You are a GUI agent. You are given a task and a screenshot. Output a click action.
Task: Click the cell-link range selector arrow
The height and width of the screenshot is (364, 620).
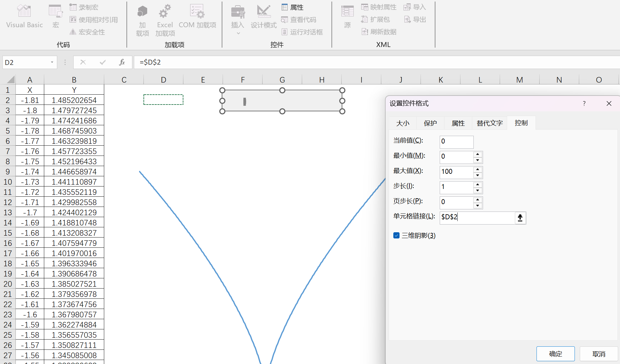coord(520,218)
